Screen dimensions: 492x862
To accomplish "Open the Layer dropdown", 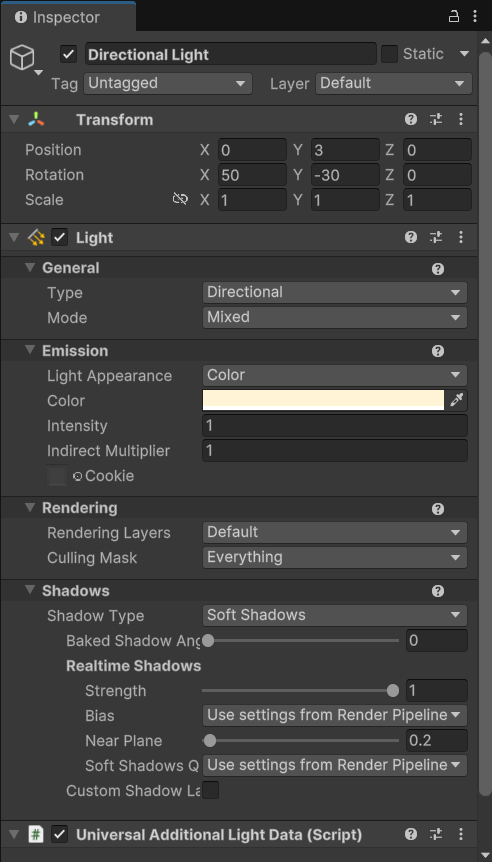I will (394, 84).
